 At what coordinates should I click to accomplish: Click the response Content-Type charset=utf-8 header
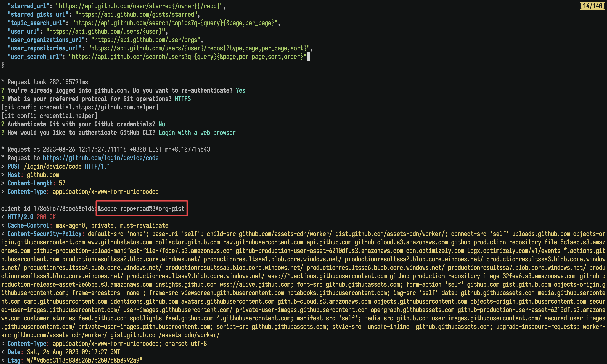pyautogui.click(x=104, y=343)
